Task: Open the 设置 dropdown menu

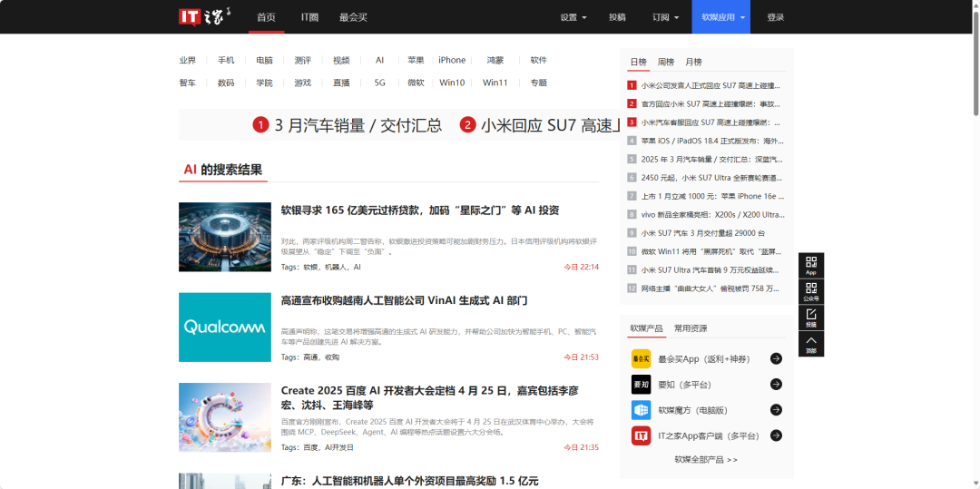Action: point(573,17)
